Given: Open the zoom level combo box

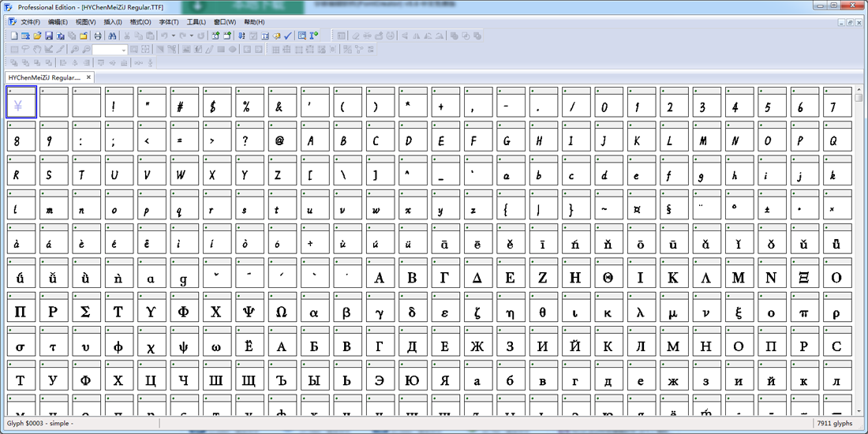Looking at the screenshot, I should click(110, 50).
